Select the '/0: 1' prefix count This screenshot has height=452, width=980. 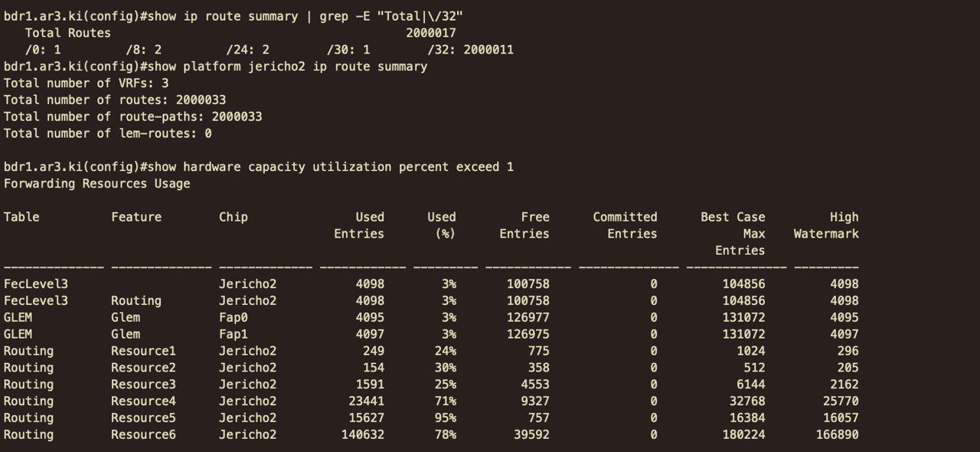43,50
